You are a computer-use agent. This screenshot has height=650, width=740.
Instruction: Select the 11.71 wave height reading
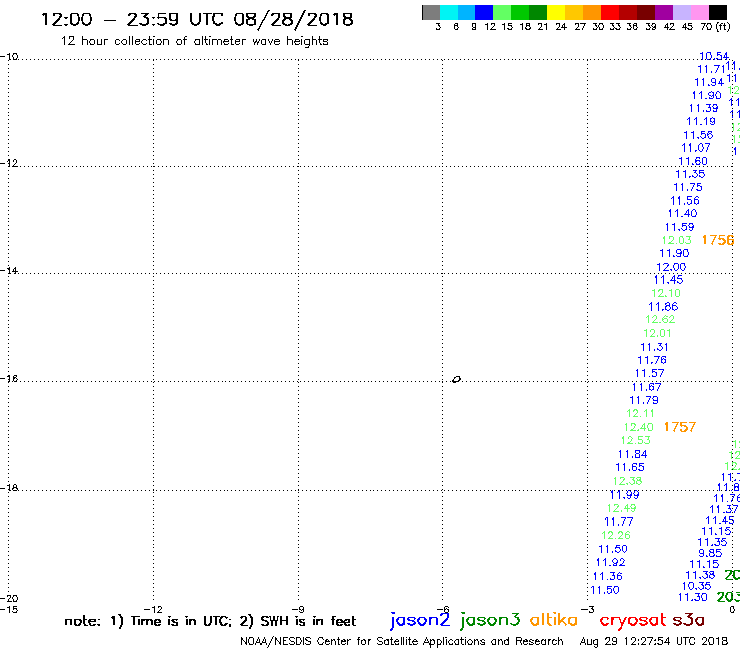pyautogui.click(x=711, y=69)
